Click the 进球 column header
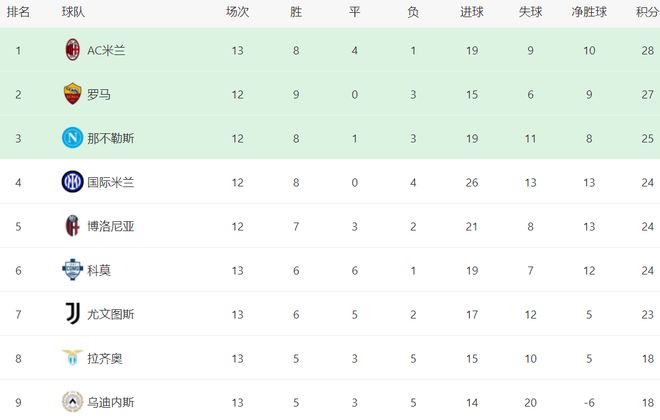The height and width of the screenshot is (420, 660). tap(472, 13)
